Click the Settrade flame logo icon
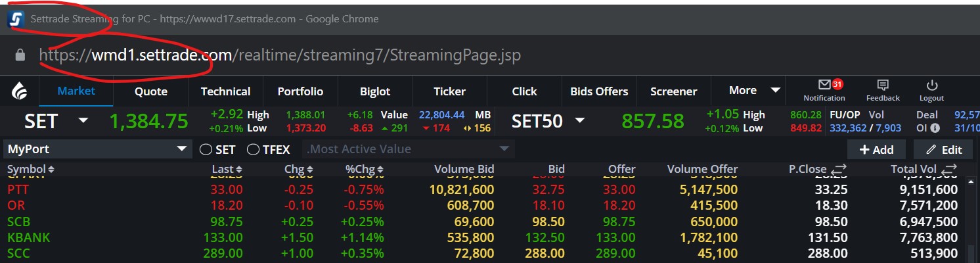 tap(19, 91)
